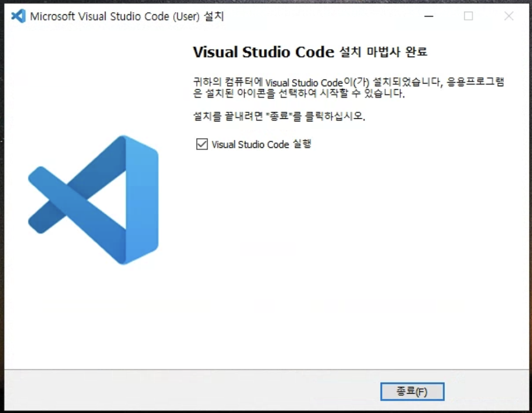
Task: Click the text '설치를 끝내려면 "종료"를 클릭하십시오.'
Action: tap(279, 116)
